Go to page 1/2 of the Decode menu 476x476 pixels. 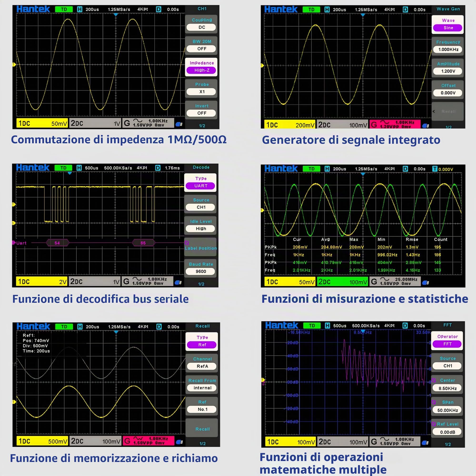pos(201,284)
